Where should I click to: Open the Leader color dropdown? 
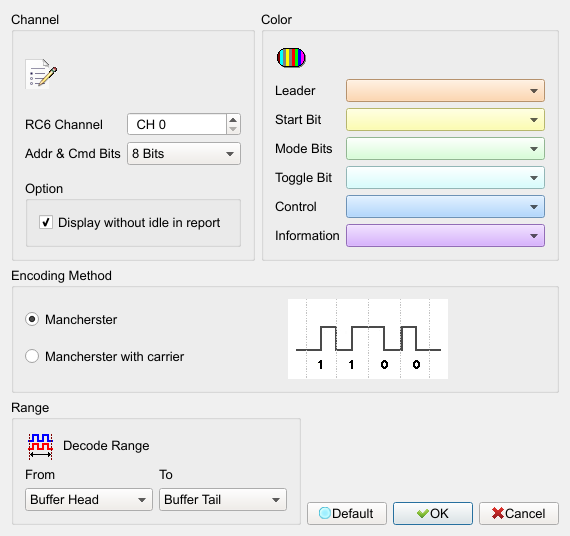[445, 91]
